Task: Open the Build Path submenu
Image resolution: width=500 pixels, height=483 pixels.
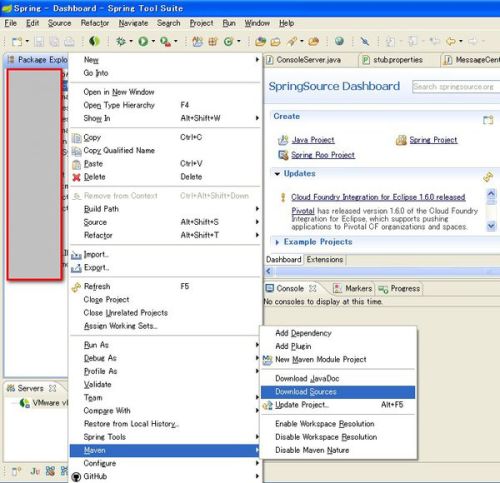Action: click(165, 209)
